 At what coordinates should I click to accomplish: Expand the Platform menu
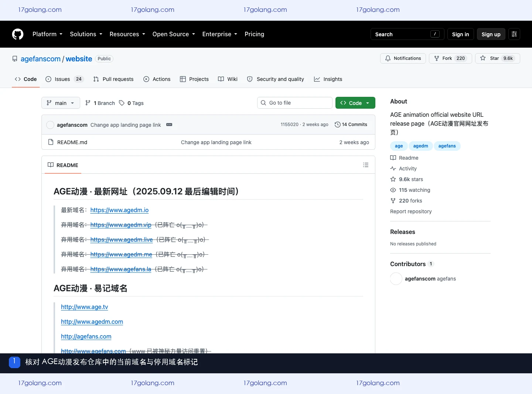48,34
